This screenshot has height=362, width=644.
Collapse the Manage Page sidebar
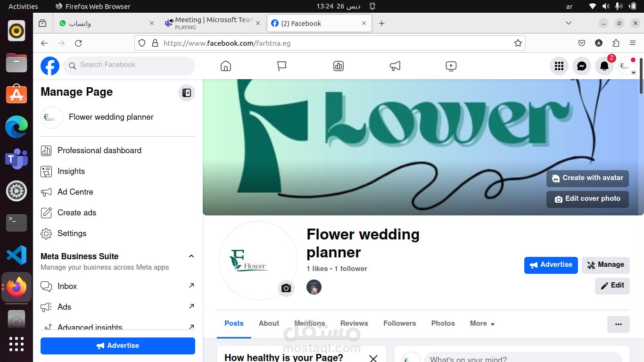point(187,93)
